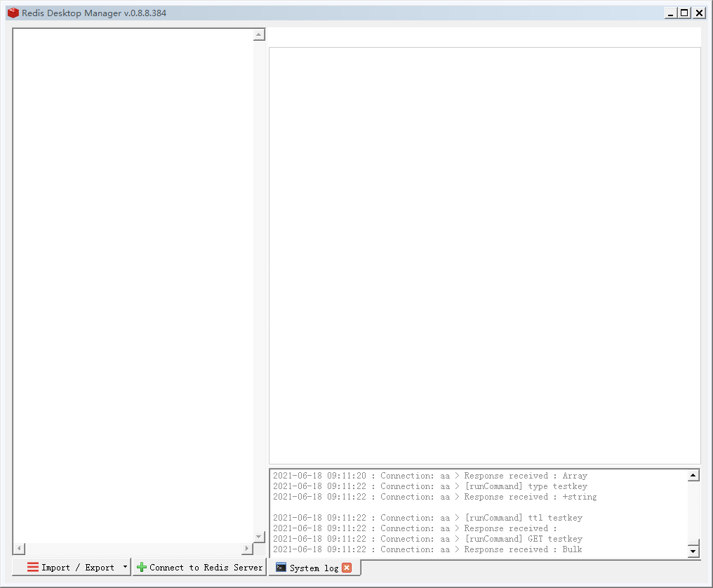Viewport: 713px width, 588px height.
Task: Close the System log tab
Action: (347, 568)
